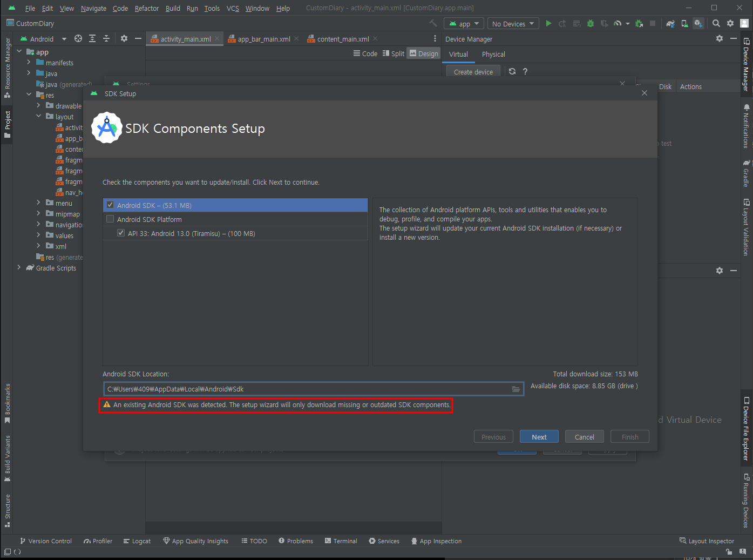This screenshot has height=560, width=753.
Task: Click the Device Manager help question mark
Action: [525, 71]
